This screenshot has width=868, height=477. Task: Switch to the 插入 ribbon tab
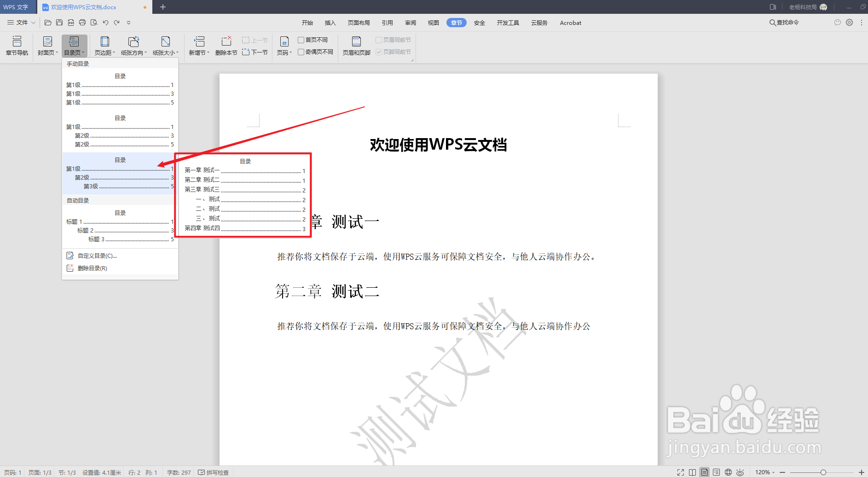(x=330, y=22)
